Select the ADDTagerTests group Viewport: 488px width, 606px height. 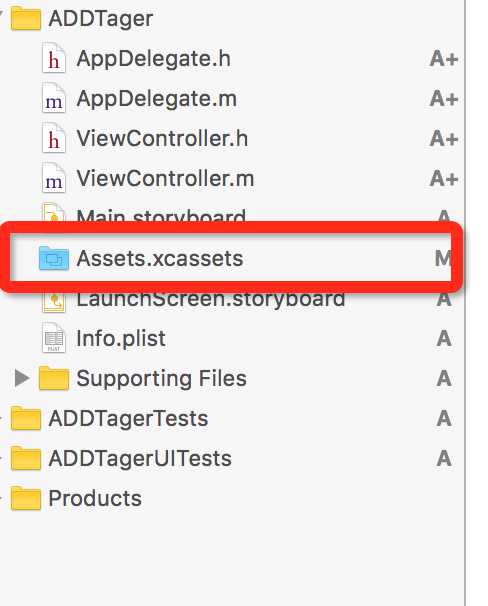point(128,418)
